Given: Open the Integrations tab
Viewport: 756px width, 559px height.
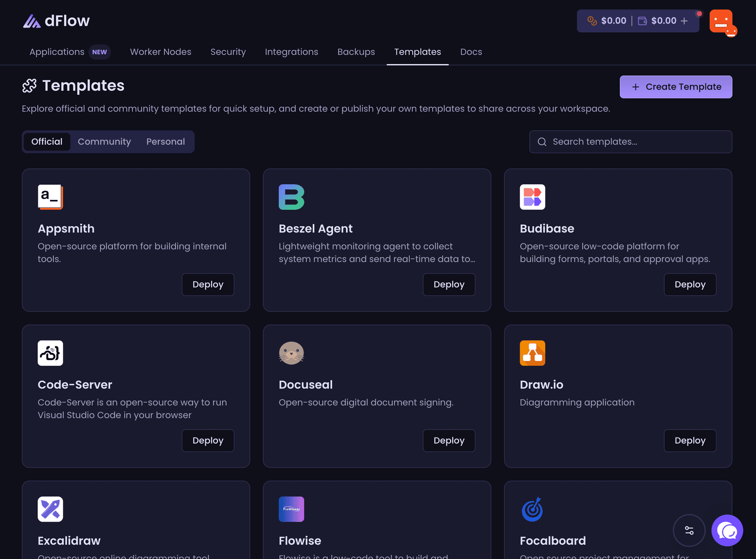Looking at the screenshot, I should 292,52.
